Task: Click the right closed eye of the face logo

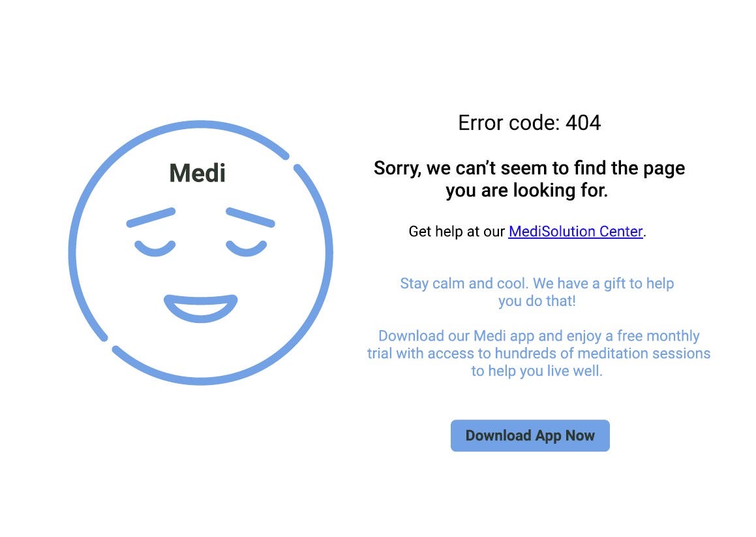Action: pyautogui.click(x=247, y=248)
